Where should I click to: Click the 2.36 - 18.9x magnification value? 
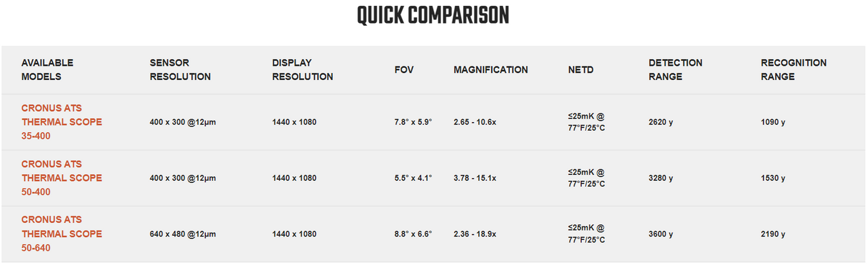pos(475,234)
